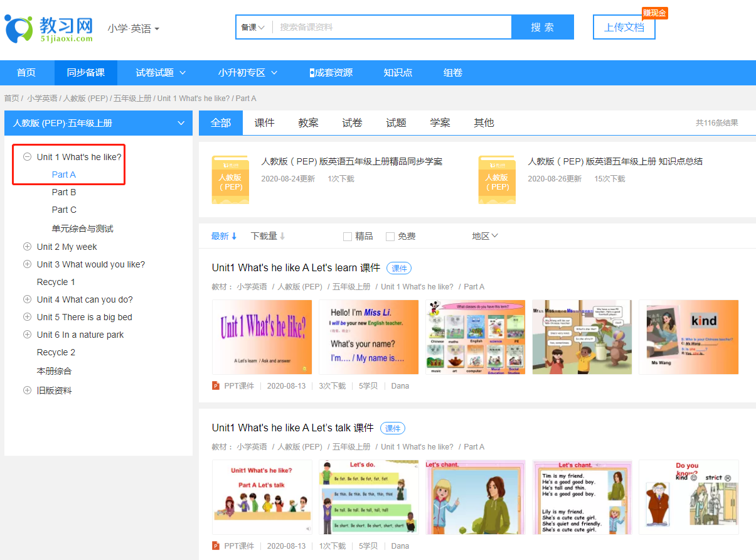Switch to the 学案 tab

[440, 123]
